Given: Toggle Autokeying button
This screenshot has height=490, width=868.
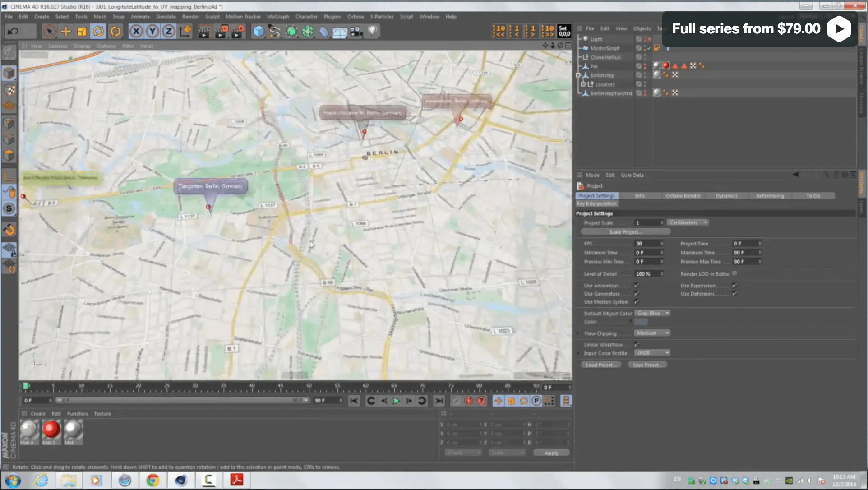Looking at the screenshot, I should point(469,401).
